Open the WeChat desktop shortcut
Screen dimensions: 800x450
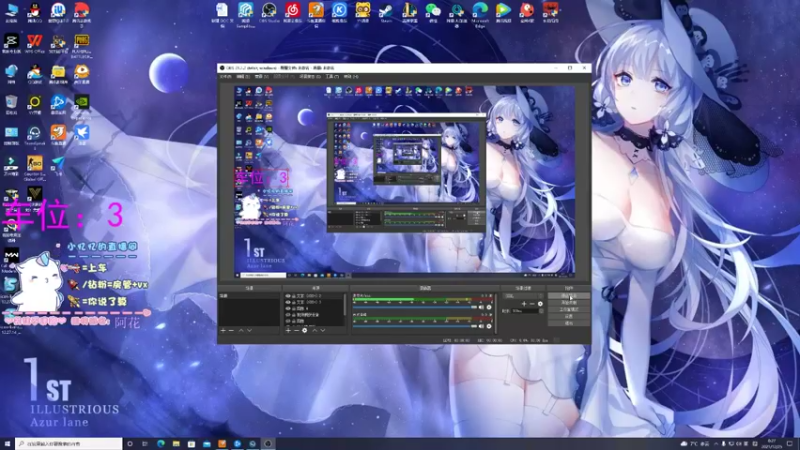(433, 13)
